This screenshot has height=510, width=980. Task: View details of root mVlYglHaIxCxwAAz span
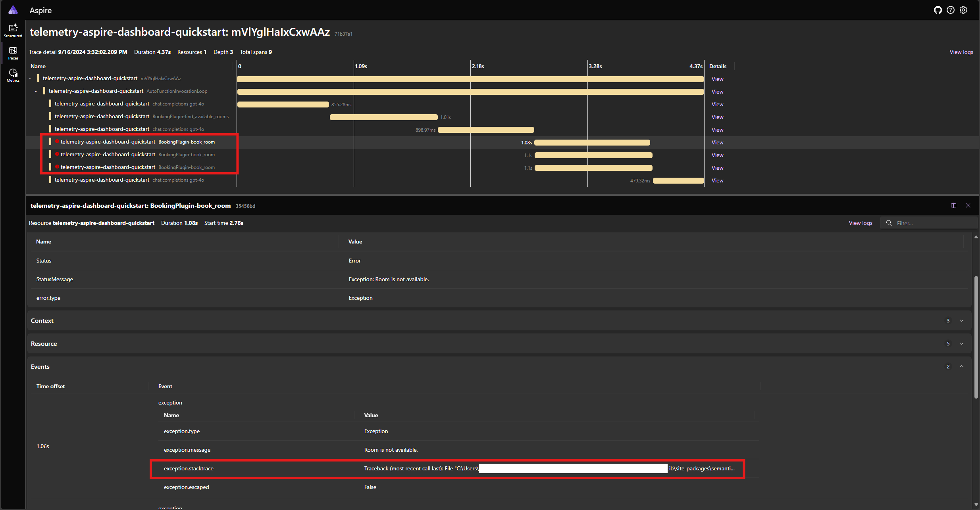coord(717,79)
